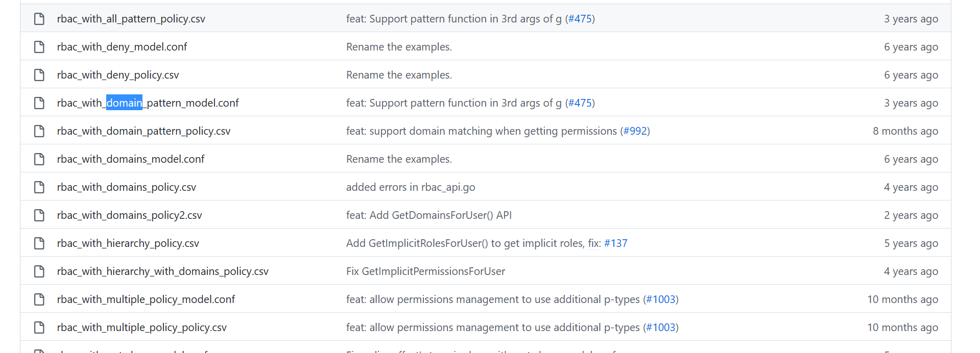Open rbac_with_hierarchy_with_domains_policy.csv
This screenshot has width=980, height=353.
(x=162, y=271)
